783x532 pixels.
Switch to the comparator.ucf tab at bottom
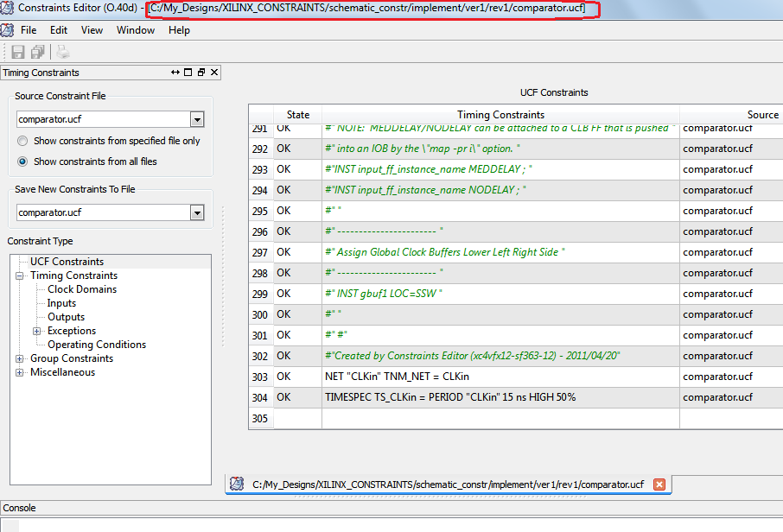click(441, 484)
